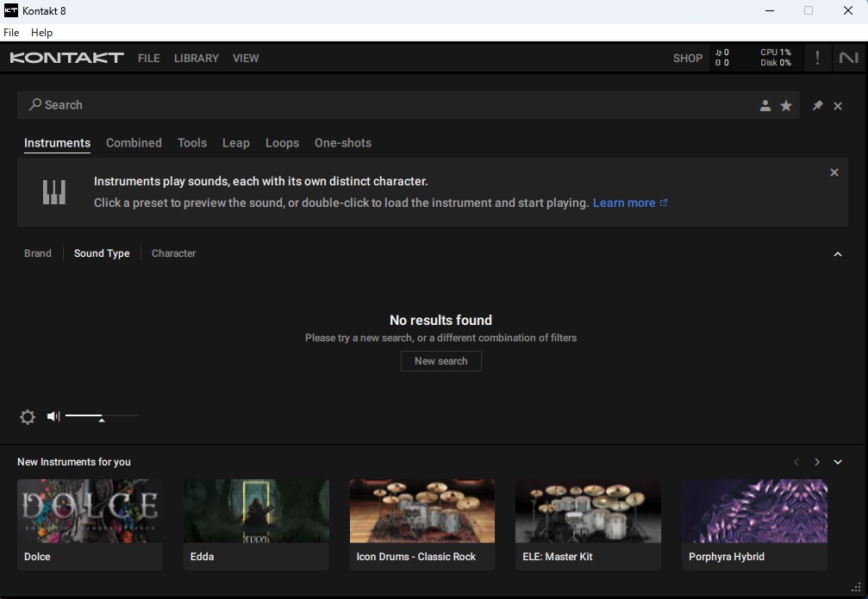Open the Native Instruments NI logo menu

coord(849,58)
